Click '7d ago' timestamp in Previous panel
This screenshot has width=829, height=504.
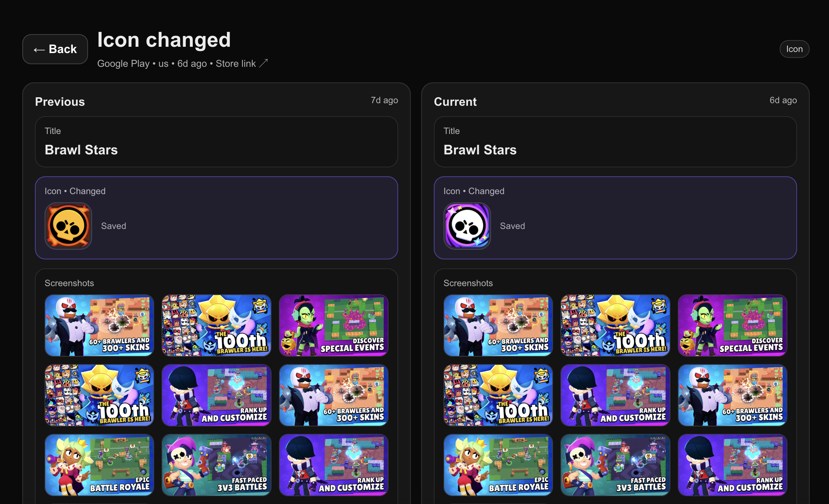tap(384, 100)
